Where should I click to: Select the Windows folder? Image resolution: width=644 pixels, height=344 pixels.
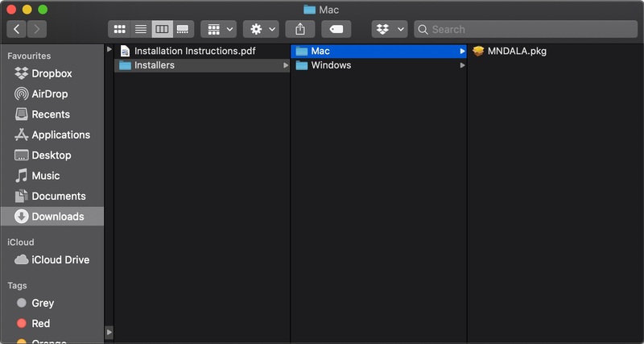point(378,65)
